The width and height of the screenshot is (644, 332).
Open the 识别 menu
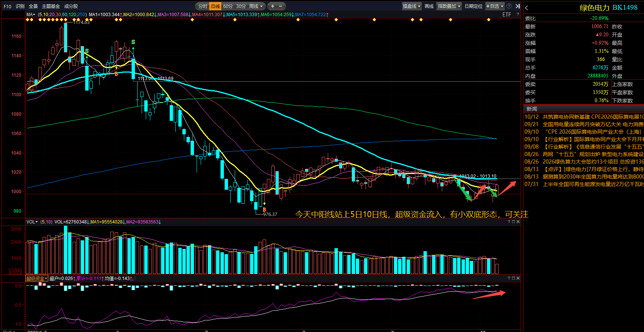(x=20, y=6)
